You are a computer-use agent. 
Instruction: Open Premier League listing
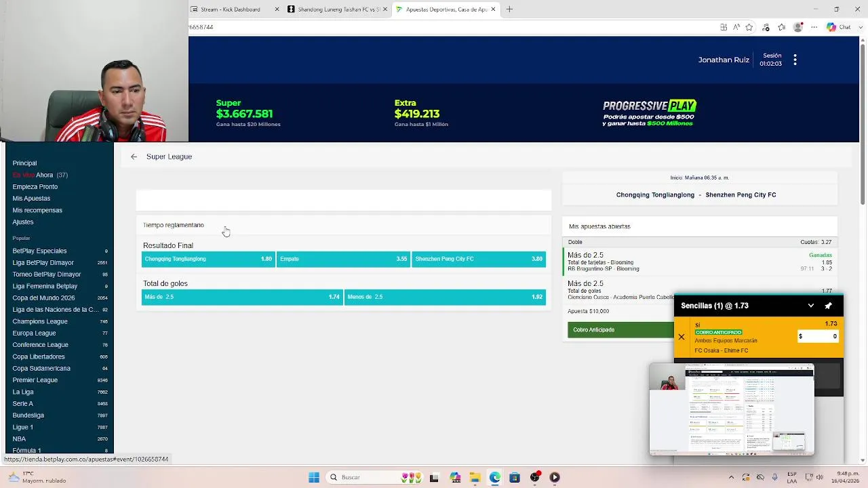point(60,380)
